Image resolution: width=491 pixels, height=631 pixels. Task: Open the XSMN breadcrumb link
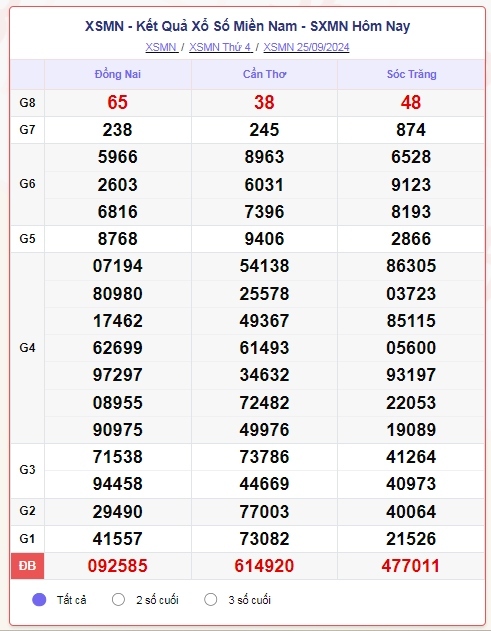click(161, 47)
